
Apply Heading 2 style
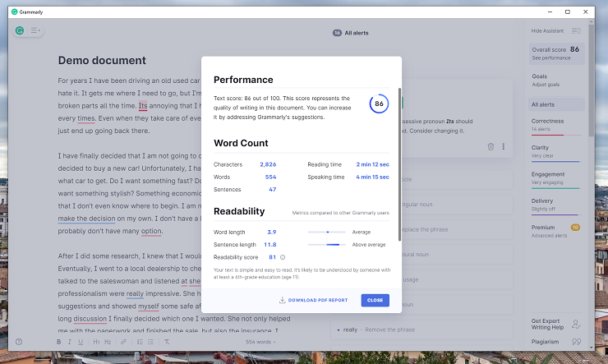(108, 342)
